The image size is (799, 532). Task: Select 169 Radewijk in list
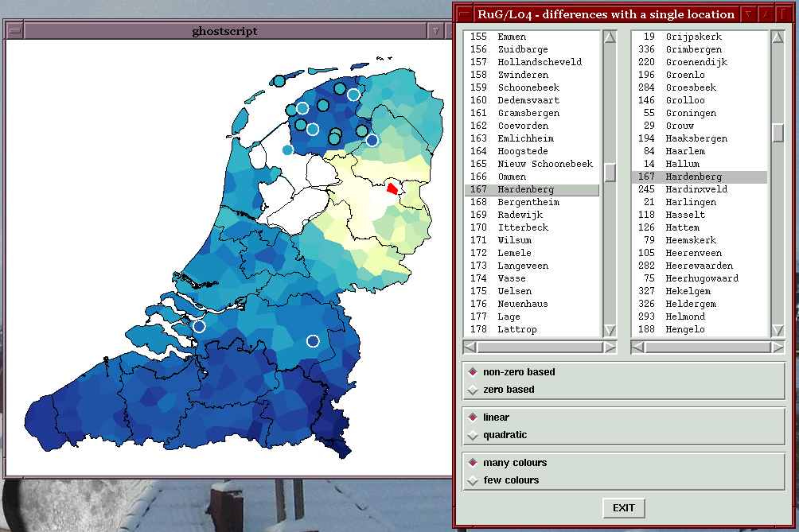532,215
